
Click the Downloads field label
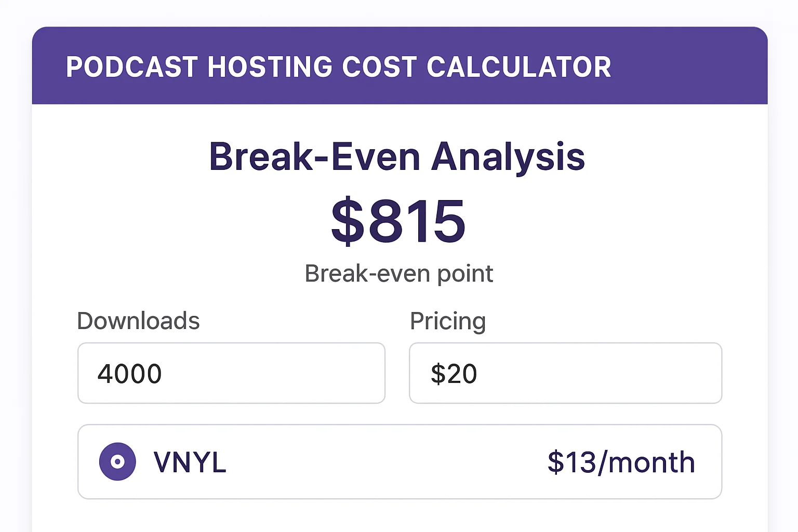[138, 321]
